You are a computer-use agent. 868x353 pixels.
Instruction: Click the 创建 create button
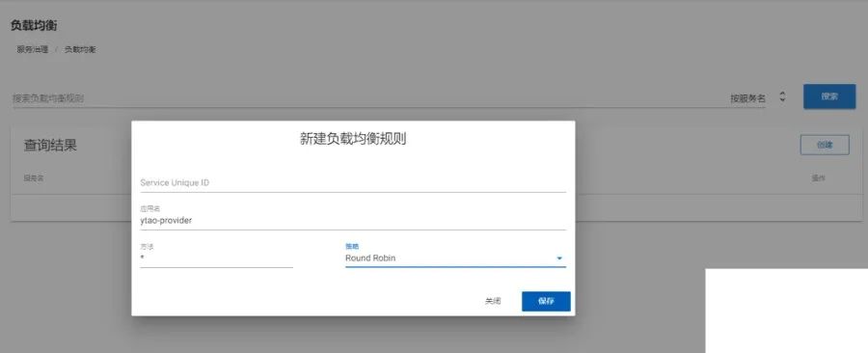pos(825,145)
